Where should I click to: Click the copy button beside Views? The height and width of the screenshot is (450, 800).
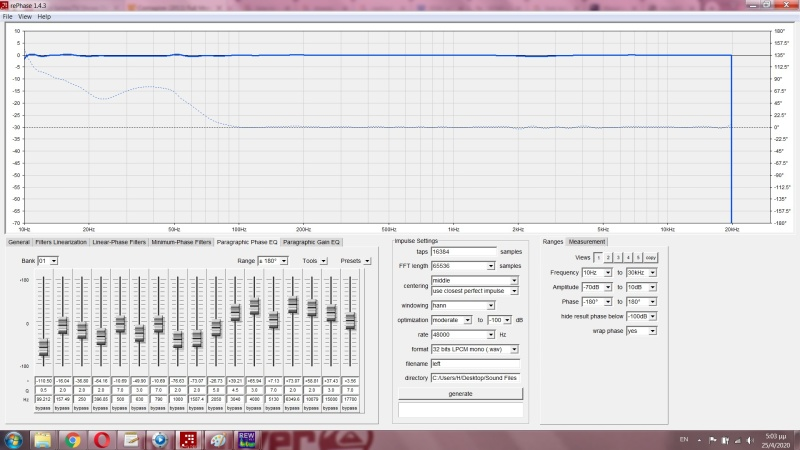(650, 257)
